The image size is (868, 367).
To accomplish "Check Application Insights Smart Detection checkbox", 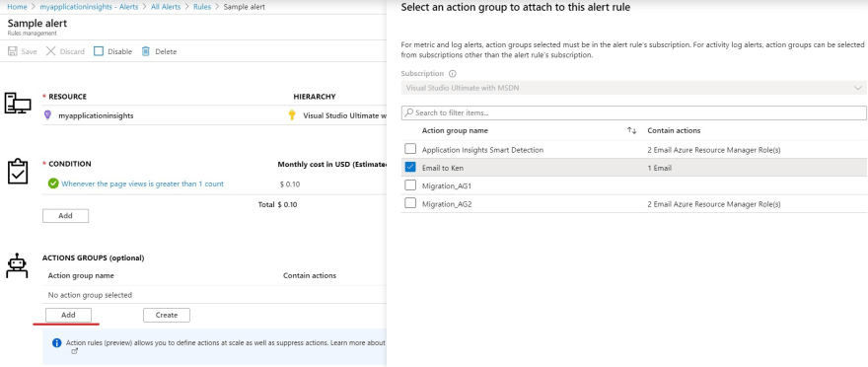I will (x=410, y=149).
